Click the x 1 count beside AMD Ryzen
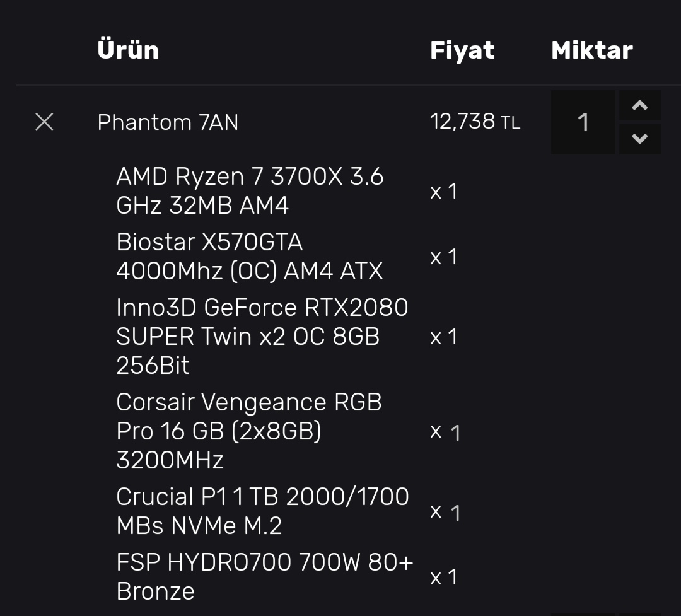 [443, 191]
